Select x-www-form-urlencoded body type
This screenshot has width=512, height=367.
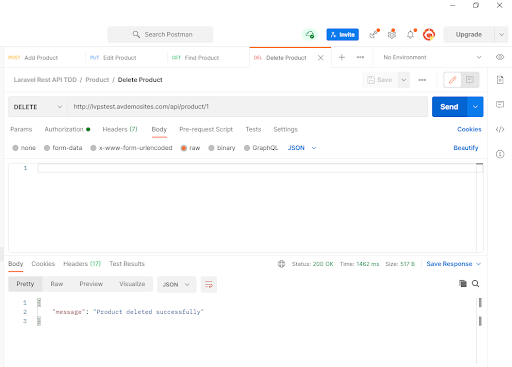131,148
